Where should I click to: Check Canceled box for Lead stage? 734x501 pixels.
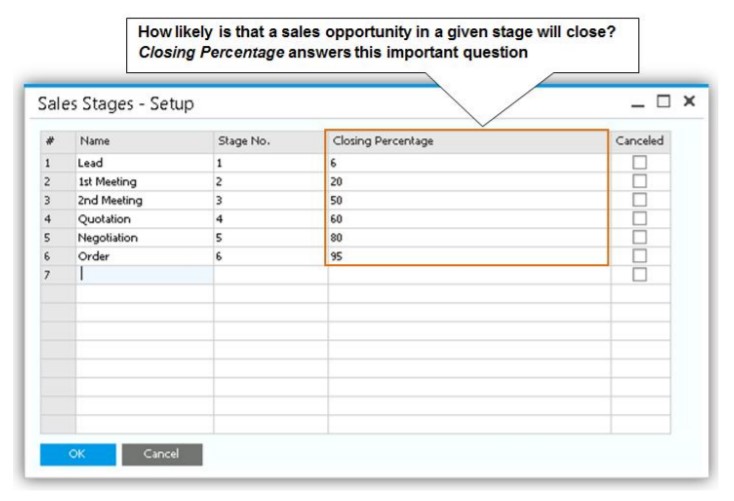coord(640,162)
